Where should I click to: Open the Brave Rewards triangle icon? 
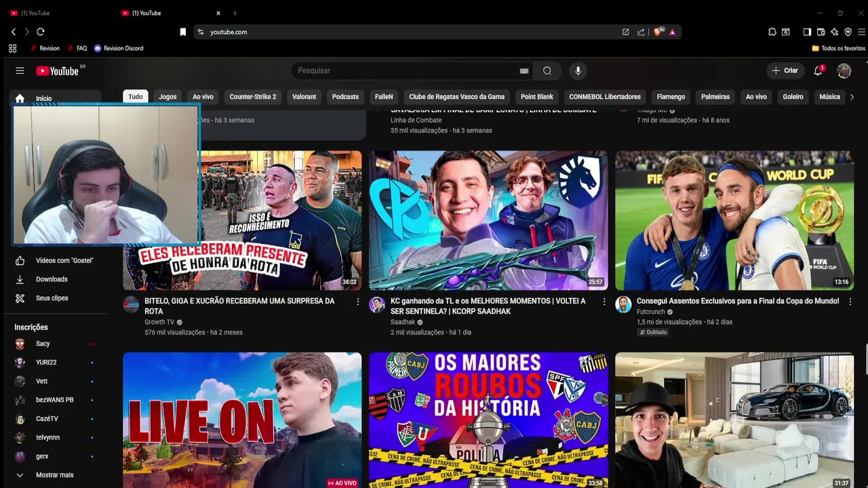(x=672, y=32)
